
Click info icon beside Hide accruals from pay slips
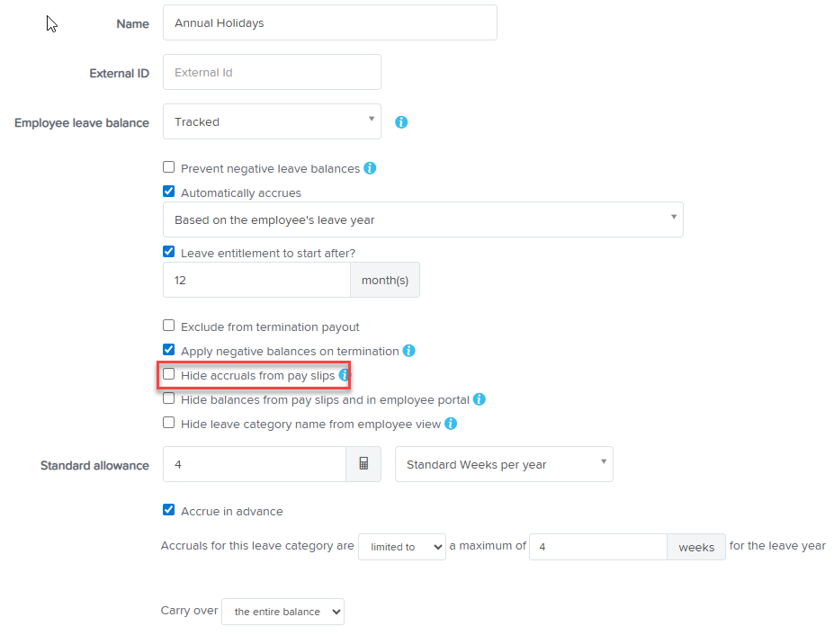point(344,375)
